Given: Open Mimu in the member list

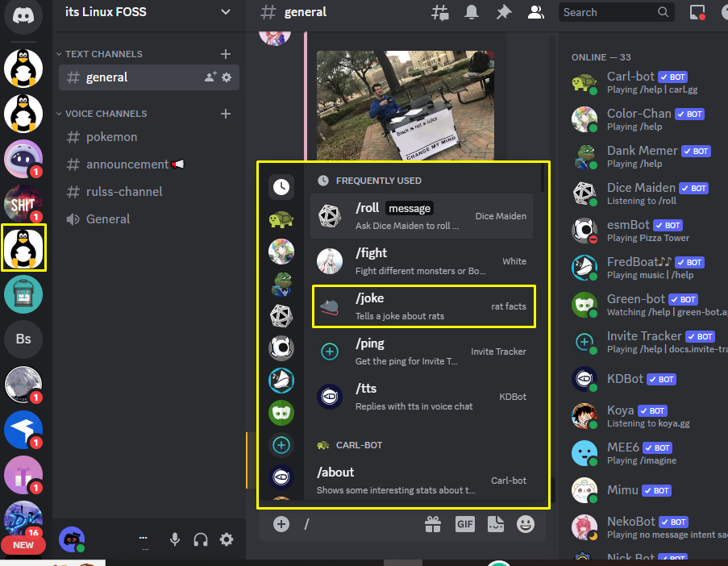Looking at the screenshot, I should 649,490.
